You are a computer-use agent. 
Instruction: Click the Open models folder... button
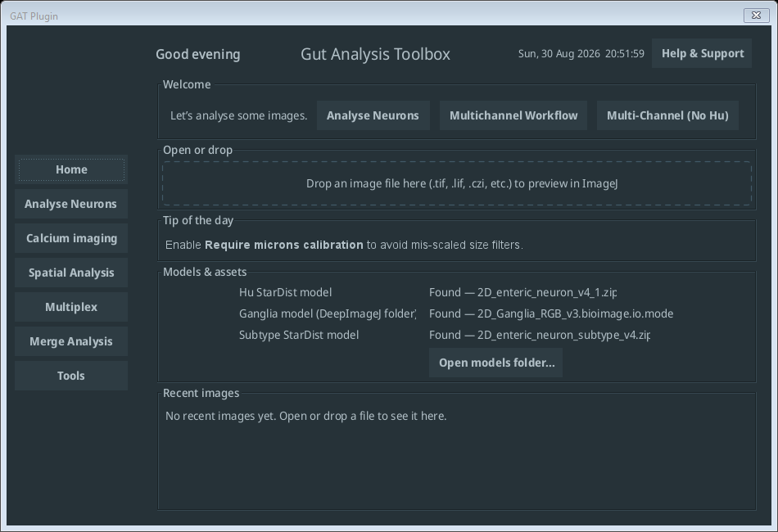(x=495, y=363)
